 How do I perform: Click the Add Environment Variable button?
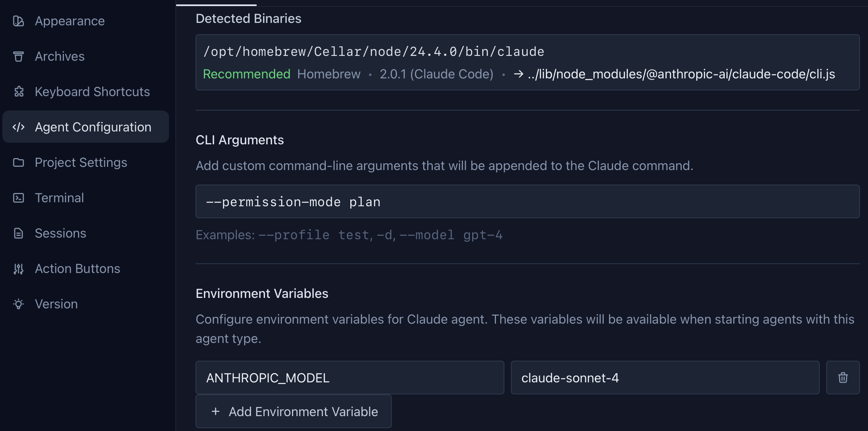click(x=293, y=411)
